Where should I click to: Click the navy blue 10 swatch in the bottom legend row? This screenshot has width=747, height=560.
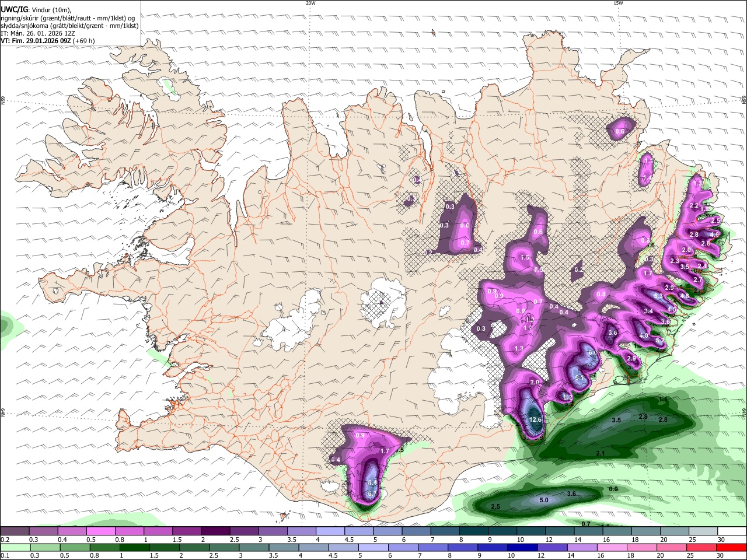coord(522,548)
